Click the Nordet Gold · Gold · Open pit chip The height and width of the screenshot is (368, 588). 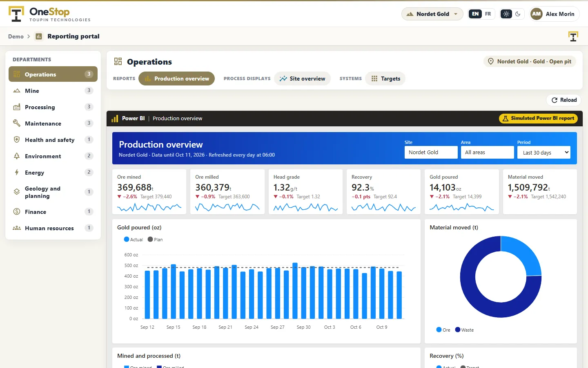[x=530, y=61]
